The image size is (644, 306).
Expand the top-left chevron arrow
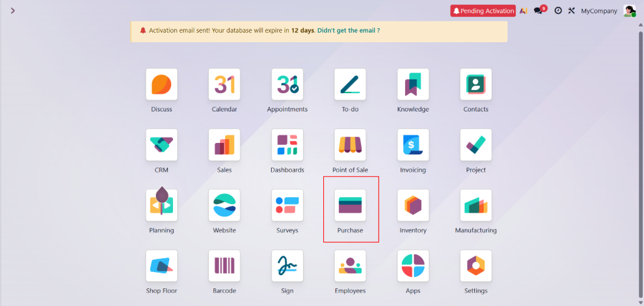[13, 11]
